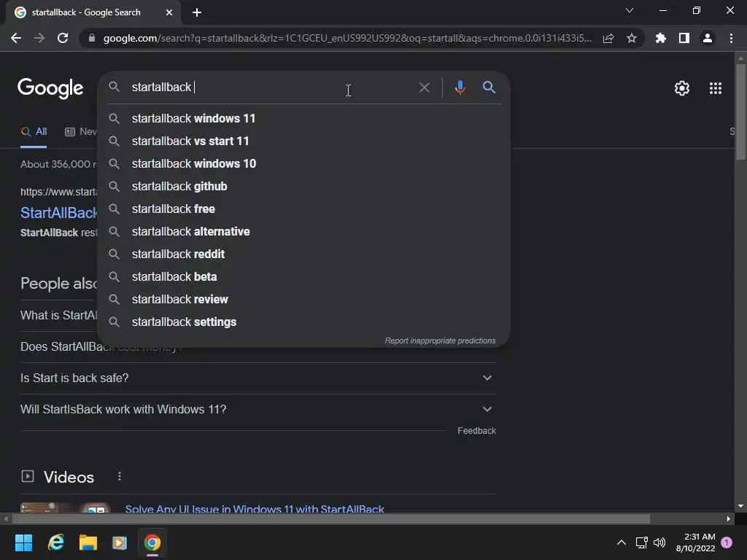747x560 pixels.
Task: Open a new browser tab
Action: (x=197, y=12)
